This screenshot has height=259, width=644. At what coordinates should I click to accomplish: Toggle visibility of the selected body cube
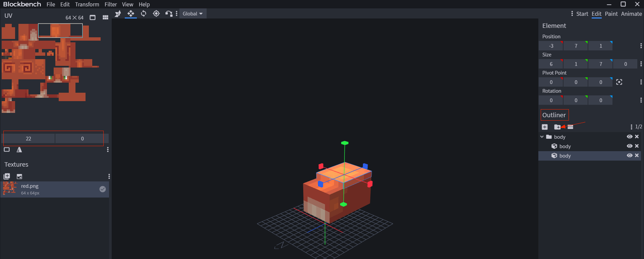click(x=630, y=156)
